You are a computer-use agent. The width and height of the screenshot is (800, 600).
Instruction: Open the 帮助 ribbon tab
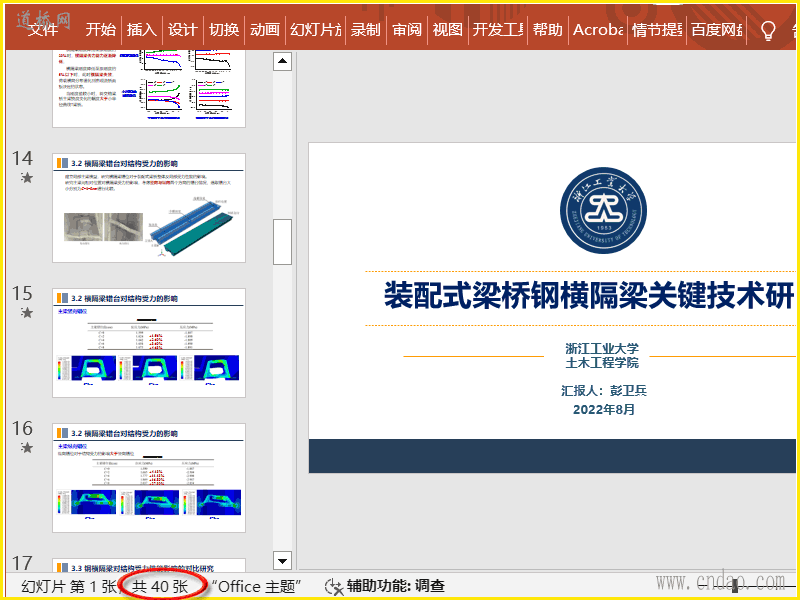pos(547,30)
